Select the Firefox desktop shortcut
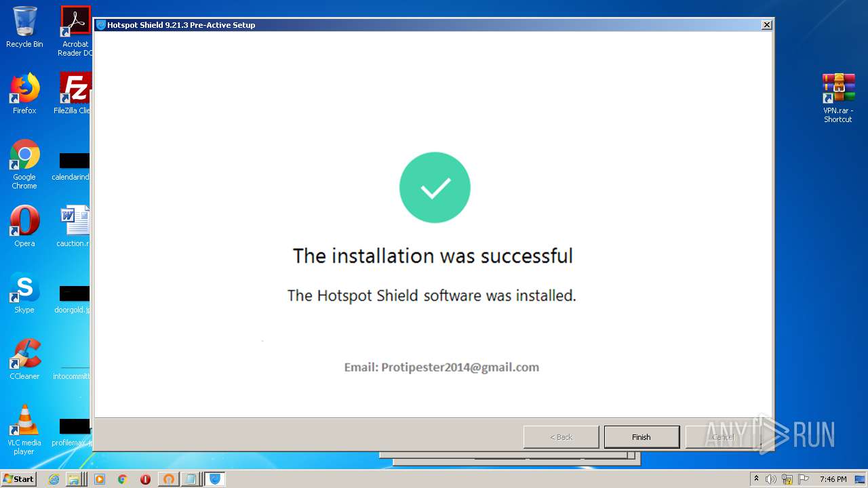The height and width of the screenshot is (488, 868). [24, 94]
